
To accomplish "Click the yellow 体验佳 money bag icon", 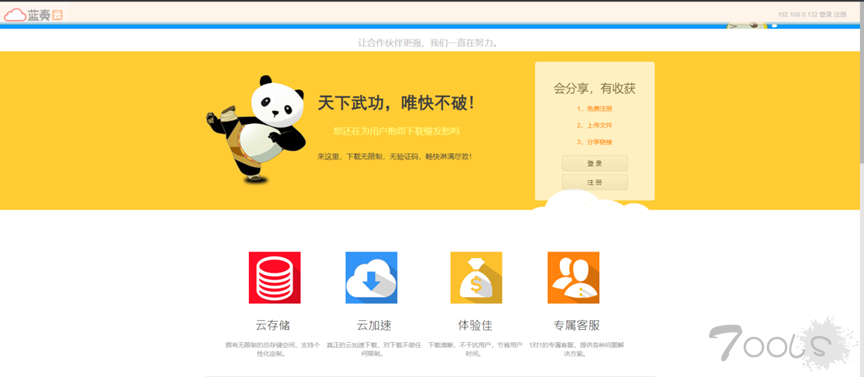I will 476,278.
